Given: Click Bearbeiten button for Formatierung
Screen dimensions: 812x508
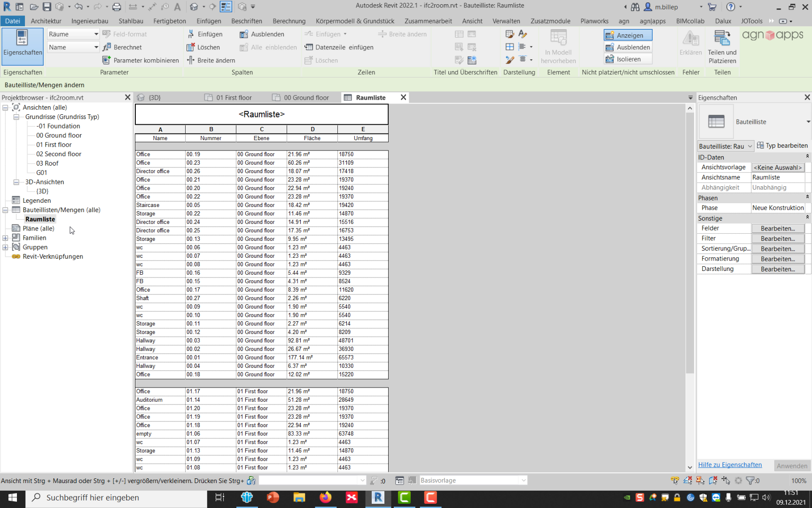Looking at the screenshot, I should coord(778,259).
